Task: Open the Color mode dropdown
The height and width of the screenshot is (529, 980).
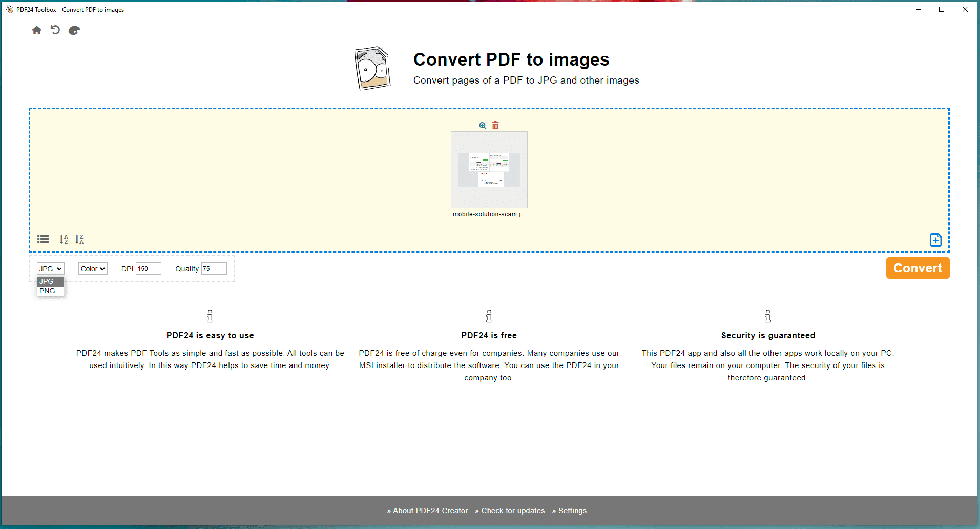Action: point(93,269)
